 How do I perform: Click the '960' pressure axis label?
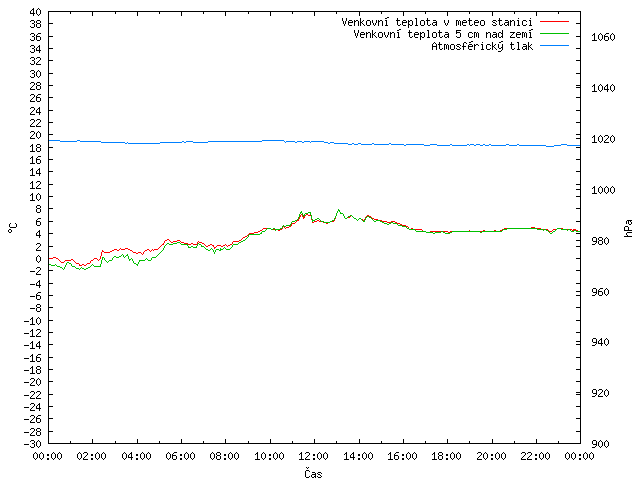(x=600, y=292)
